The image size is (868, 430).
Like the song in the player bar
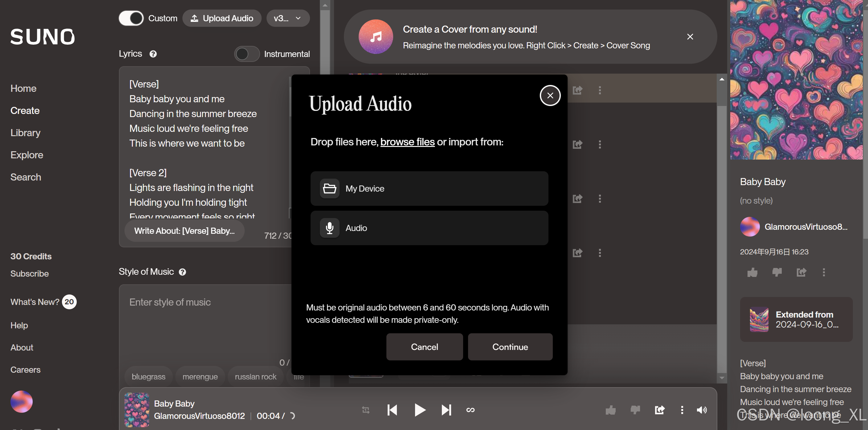tap(611, 410)
